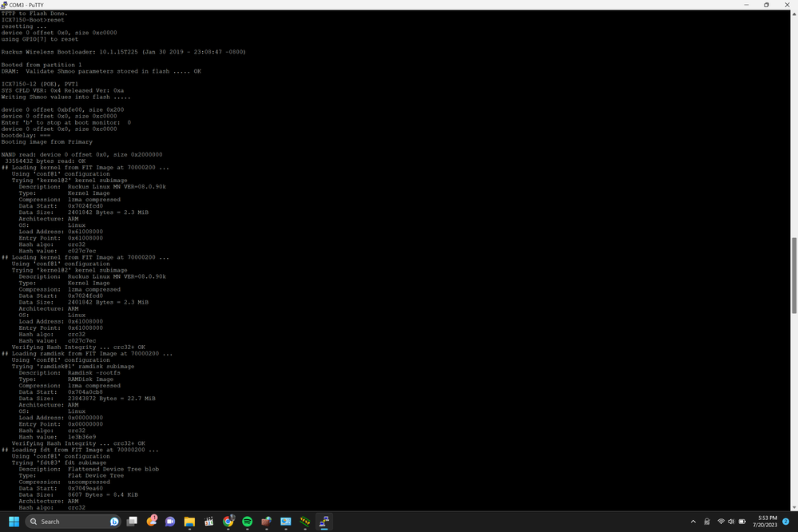Click the battery status tray icon
The height and width of the screenshot is (532, 798).
744,522
